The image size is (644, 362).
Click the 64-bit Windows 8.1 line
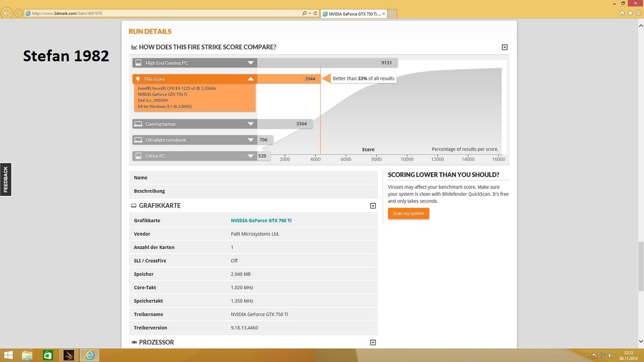(x=165, y=107)
